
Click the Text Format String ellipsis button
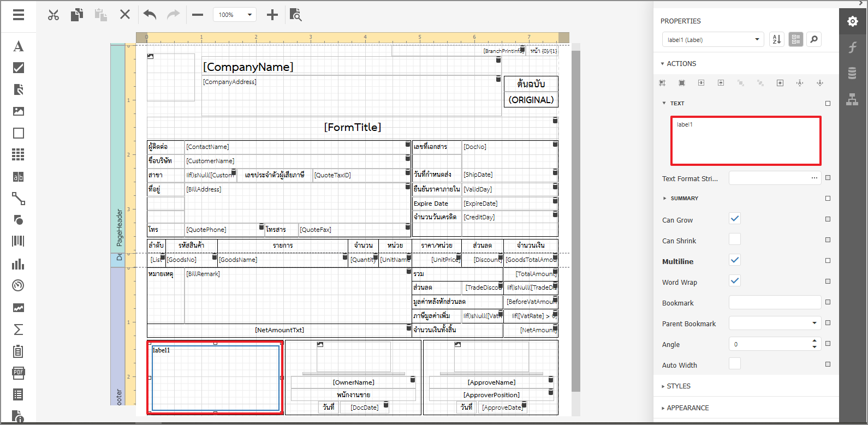click(814, 178)
